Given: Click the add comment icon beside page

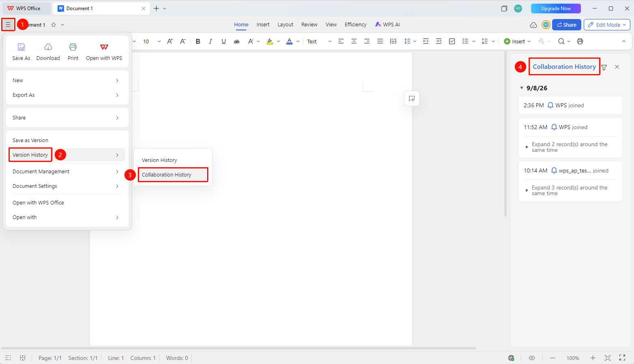Looking at the screenshot, I should click(412, 98).
